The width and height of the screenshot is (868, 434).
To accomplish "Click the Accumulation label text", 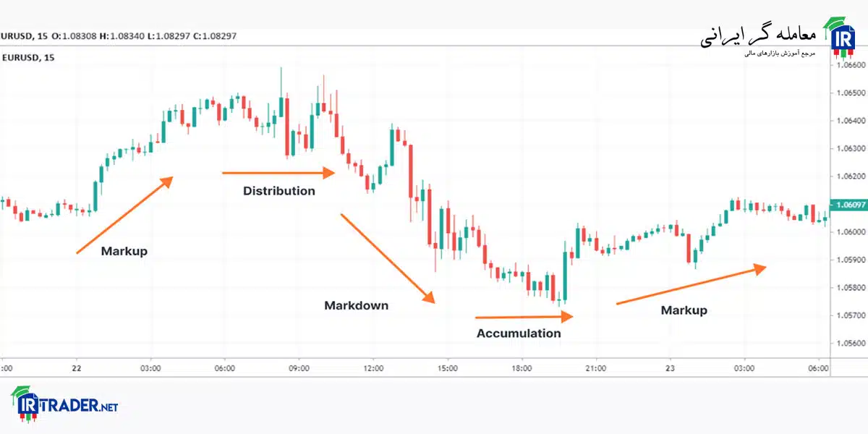I will point(519,333).
